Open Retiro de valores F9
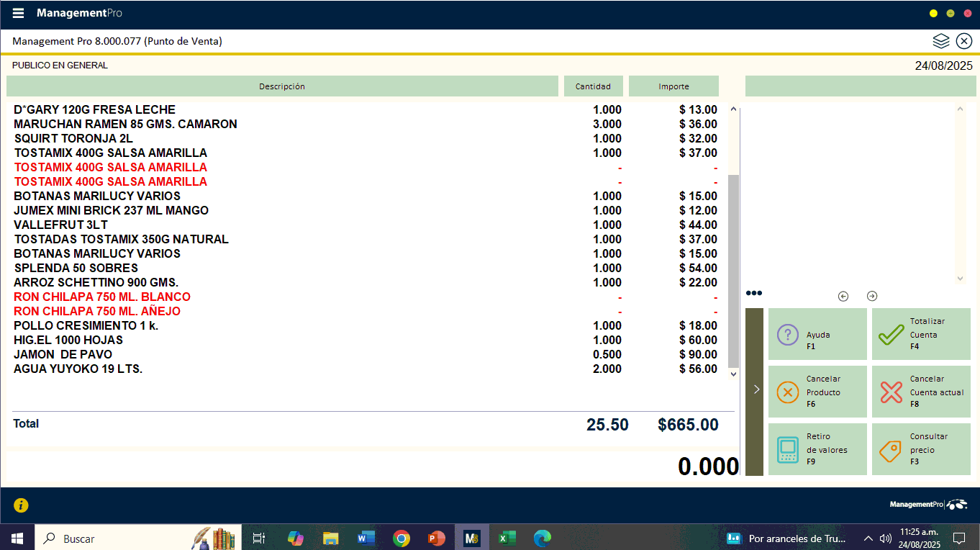 click(x=817, y=449)
